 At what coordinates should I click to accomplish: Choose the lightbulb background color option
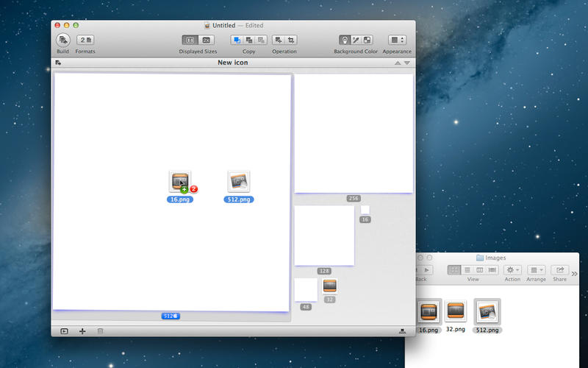pos(344,40)
